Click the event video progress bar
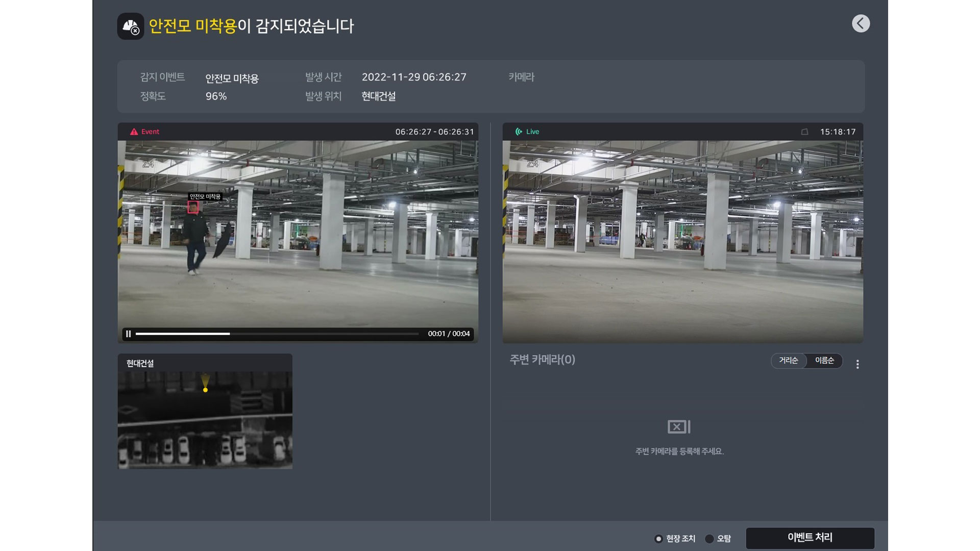 click(277, 334)
